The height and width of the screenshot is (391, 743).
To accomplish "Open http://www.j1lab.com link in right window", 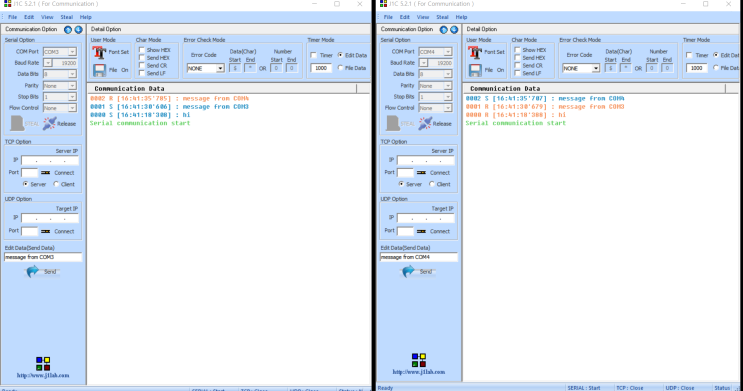I will click(419, 372).
